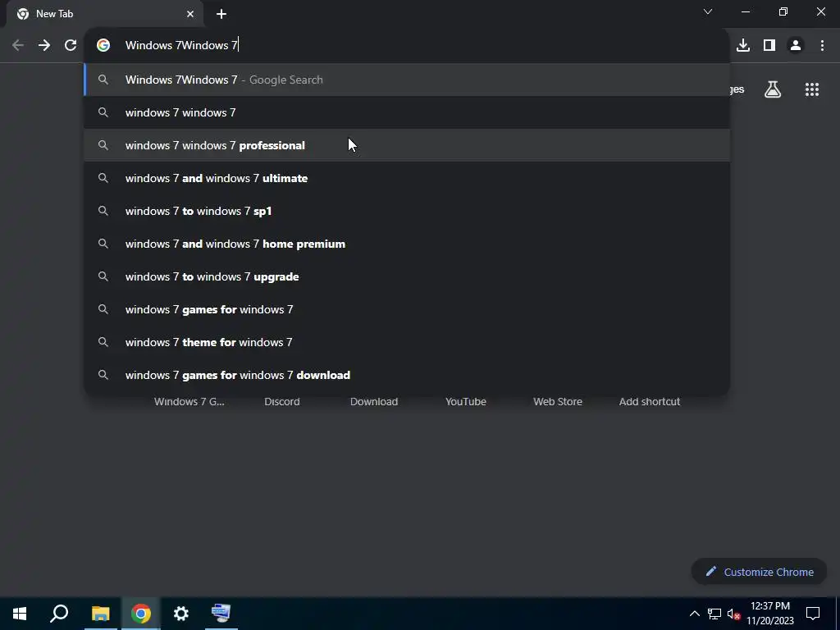The height and width of the screenshot is (630, 840).
Task: Click the Chrome taskbar icon
Action: click(141, 614)
